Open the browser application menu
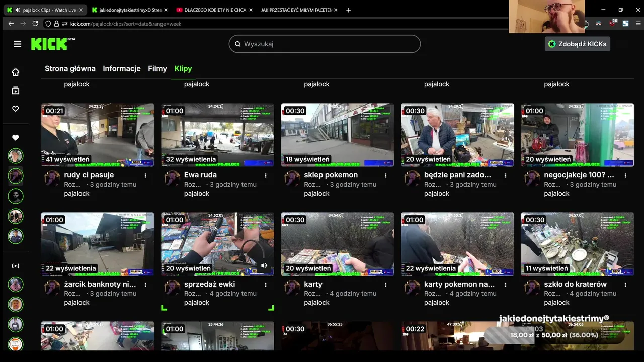Viewport: 644px width, 362px height. pyautogui.click(x=638, y=23)
